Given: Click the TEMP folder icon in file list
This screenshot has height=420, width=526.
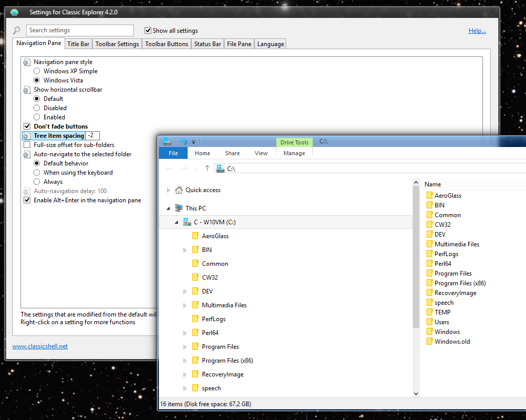Looking at the screenshot, I should click(x=430, y=312).
